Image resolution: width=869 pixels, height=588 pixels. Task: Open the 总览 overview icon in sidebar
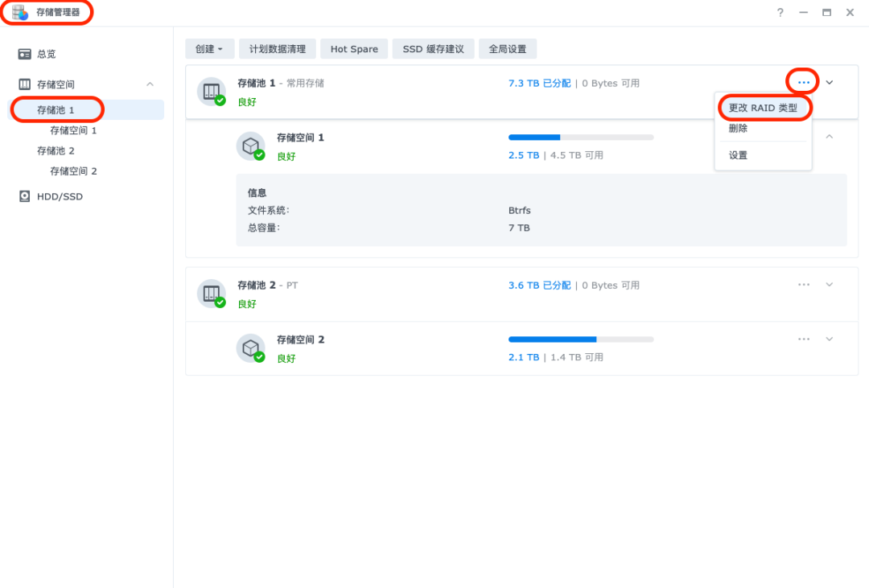pyautogui.click(x=25, y=54)
